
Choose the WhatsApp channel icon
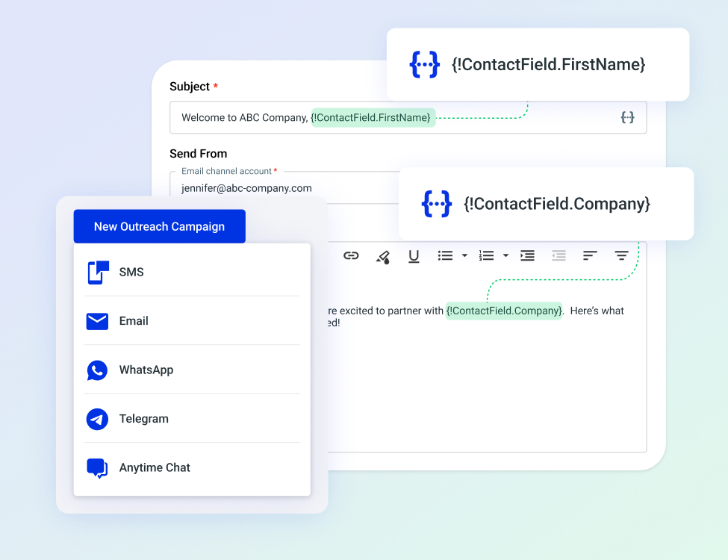coord(96,370)
